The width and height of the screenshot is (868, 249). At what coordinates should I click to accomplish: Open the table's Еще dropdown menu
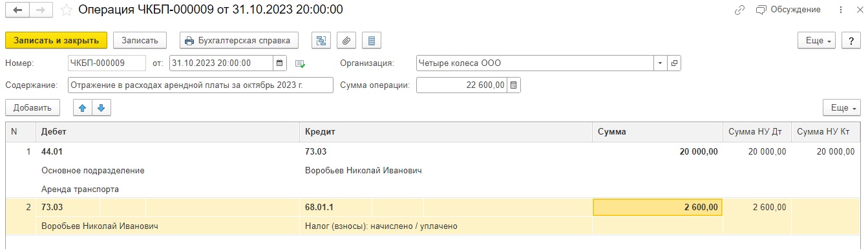(842, 107)
